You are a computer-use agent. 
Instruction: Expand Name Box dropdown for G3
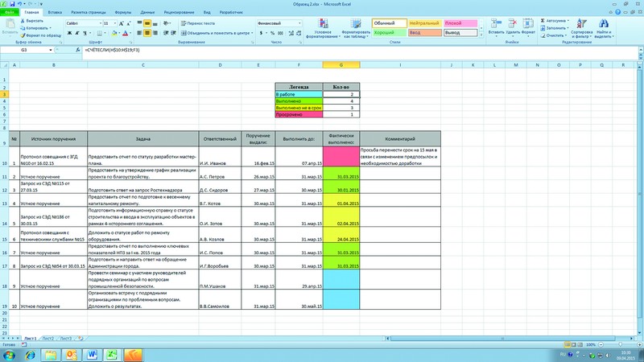(x=51, y=50)
